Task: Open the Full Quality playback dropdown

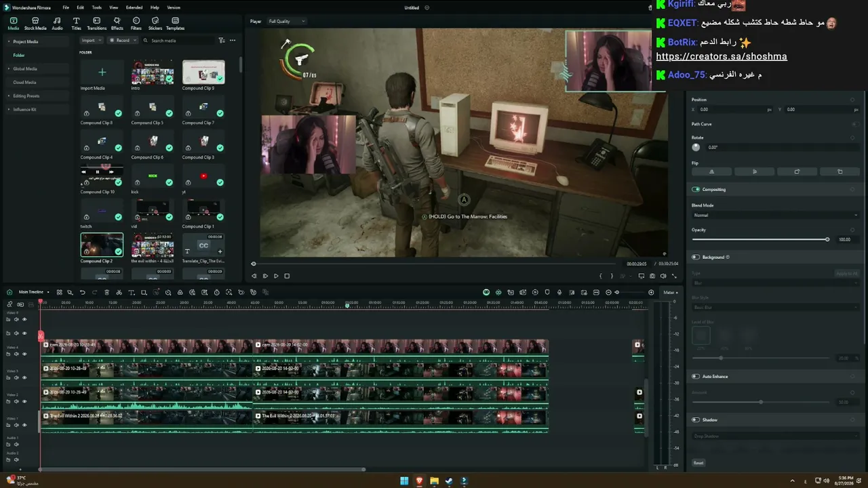Action: point(286,21)
